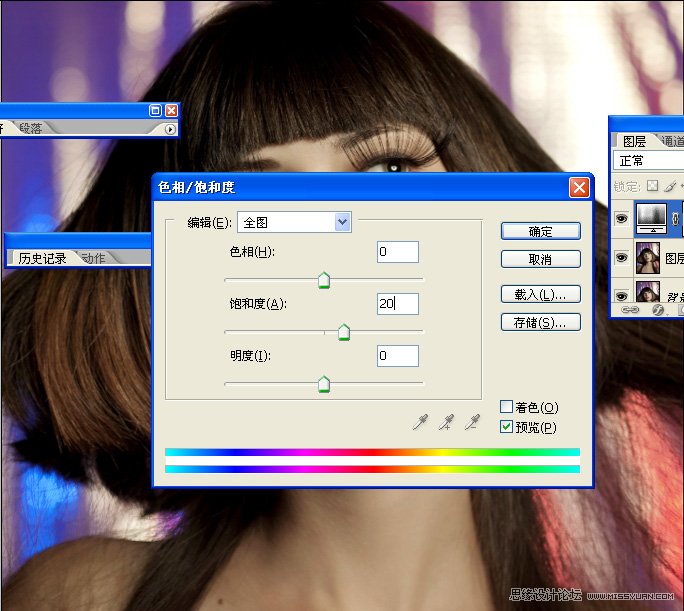
Task: Select the background layer portrait thumbnail
Action: pyautogui.click(x=648, y=292)
